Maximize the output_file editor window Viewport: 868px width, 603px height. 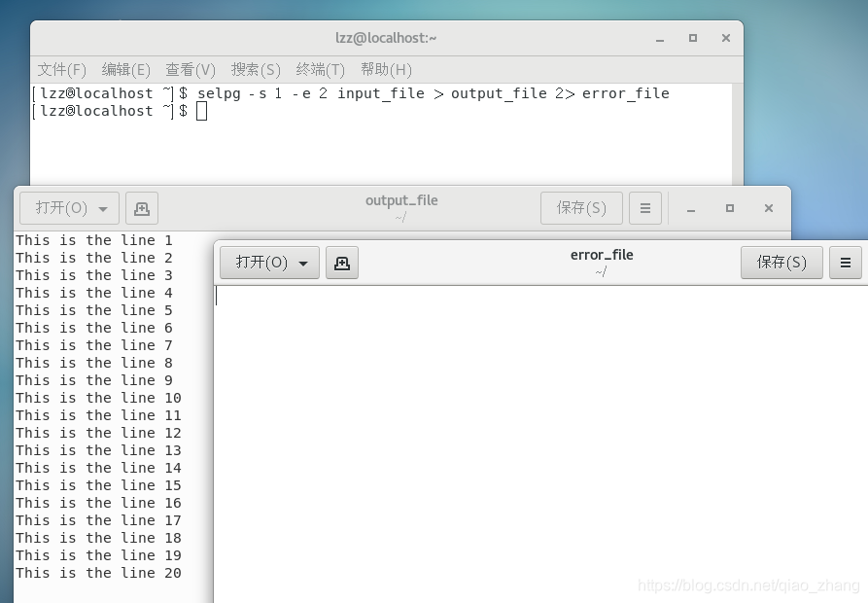[x=730, y=208]
